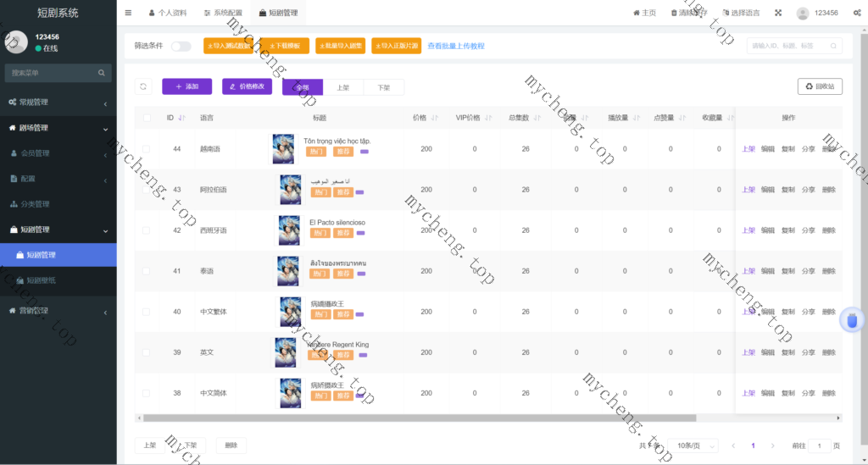Open the 选择语言 language selector
This screenshot has height=465, width=868.
[x=741, y=13]
